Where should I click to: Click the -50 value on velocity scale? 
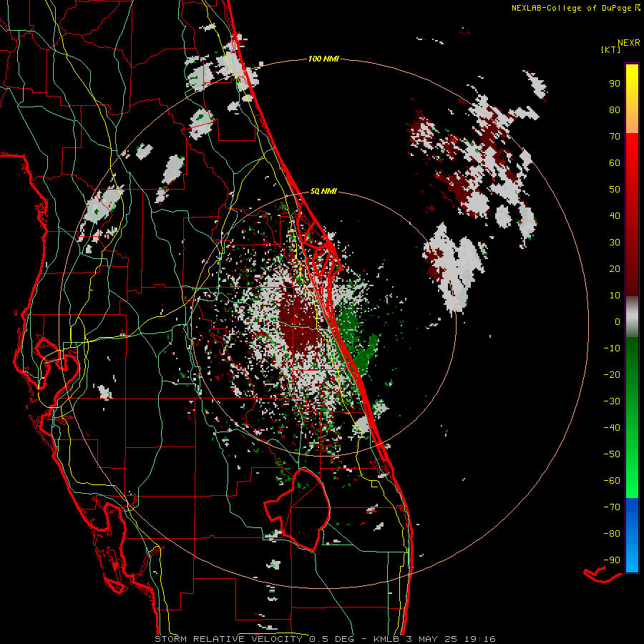[612, 454]
